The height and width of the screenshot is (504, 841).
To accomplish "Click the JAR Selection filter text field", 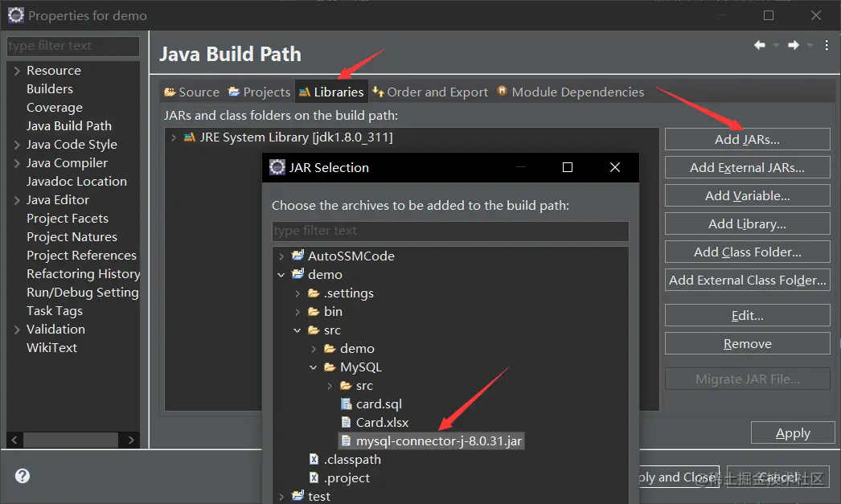I will [450, 231].
